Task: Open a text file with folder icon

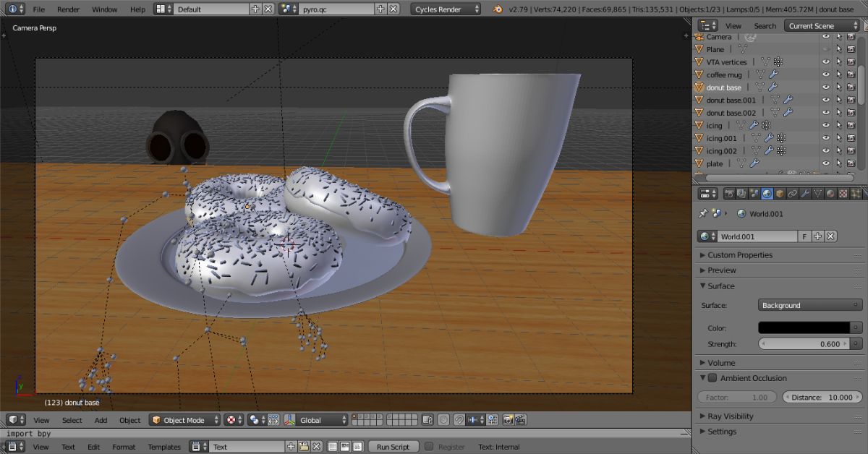Action: (304, 447)
